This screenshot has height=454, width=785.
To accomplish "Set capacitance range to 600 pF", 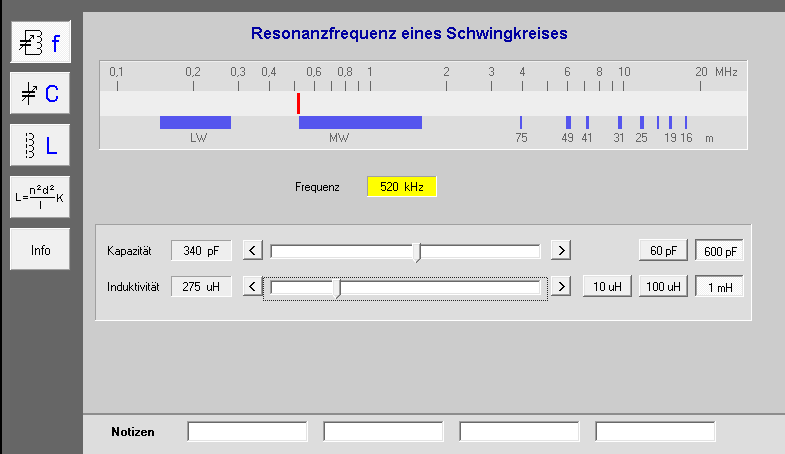I will (719, 250).
